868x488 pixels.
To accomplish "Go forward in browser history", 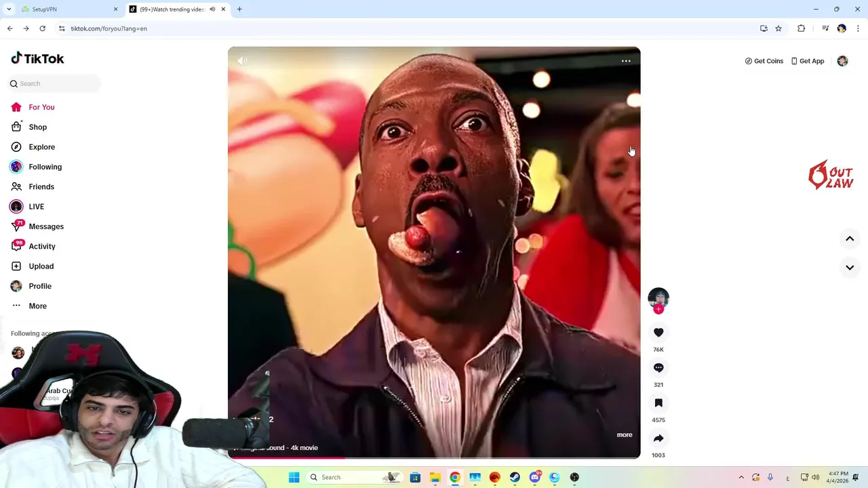I will (26, 28).
